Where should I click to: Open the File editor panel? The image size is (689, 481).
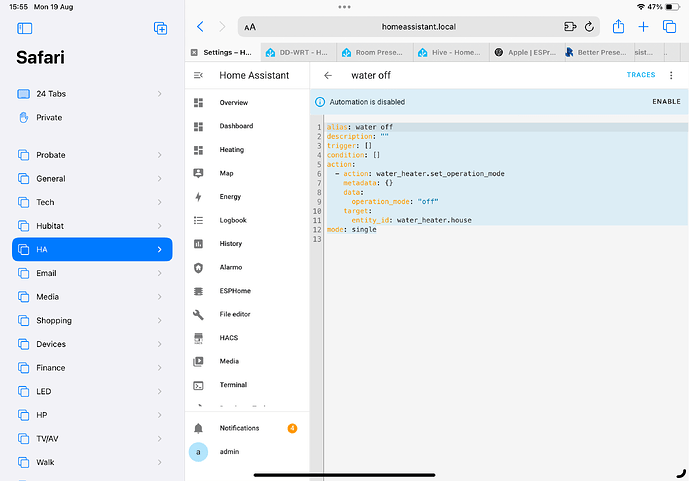[247, 315]
